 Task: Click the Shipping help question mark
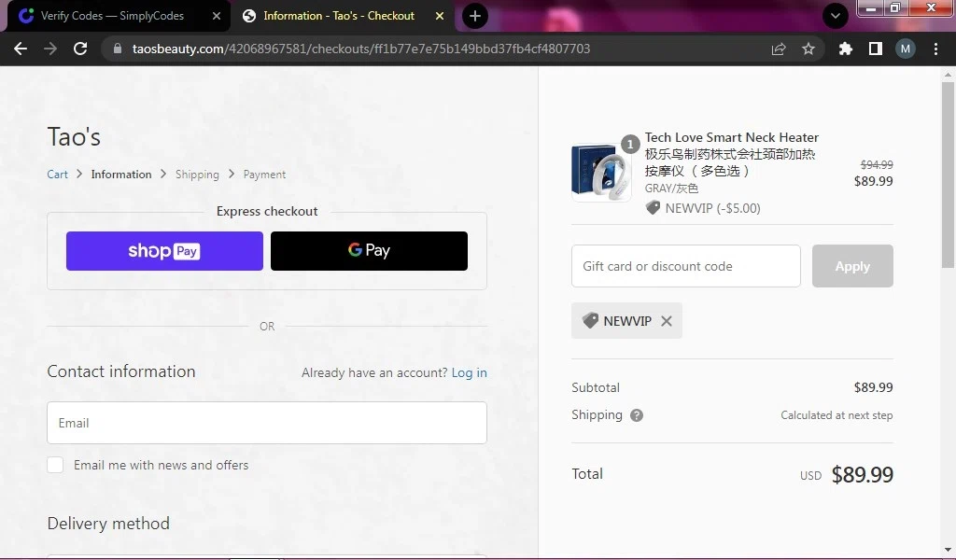(637, 415)
